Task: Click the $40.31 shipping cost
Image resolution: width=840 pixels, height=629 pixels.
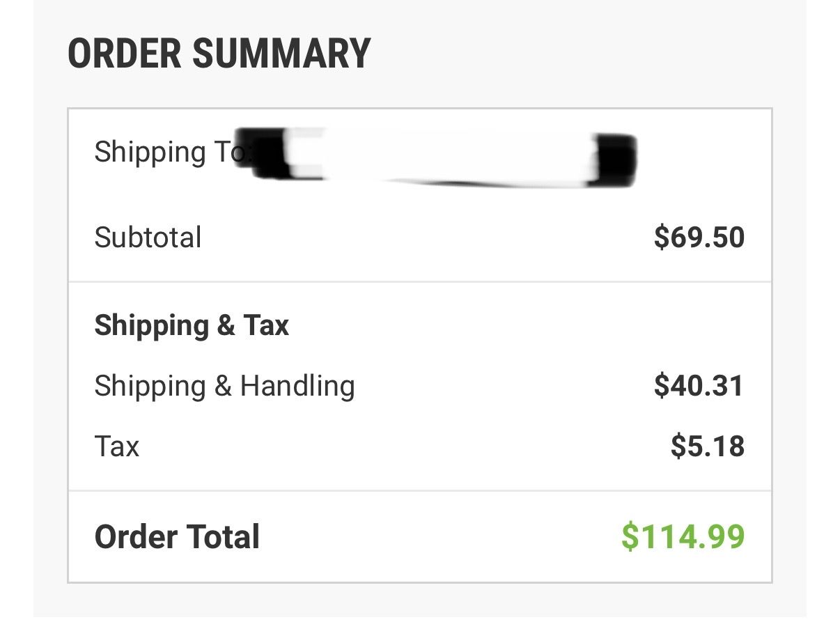Action: (699, 385)
